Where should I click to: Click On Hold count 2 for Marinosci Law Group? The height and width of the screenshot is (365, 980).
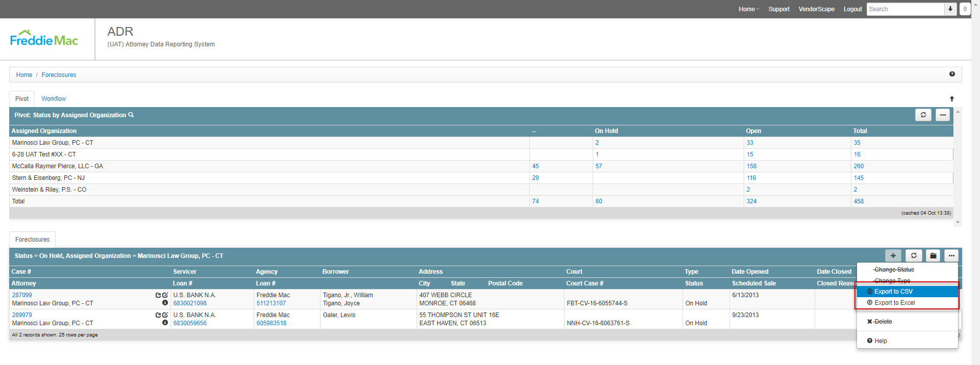597,143
